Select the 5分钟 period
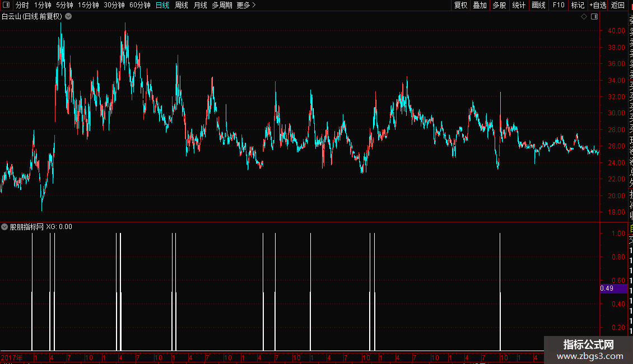 (64, 5)
